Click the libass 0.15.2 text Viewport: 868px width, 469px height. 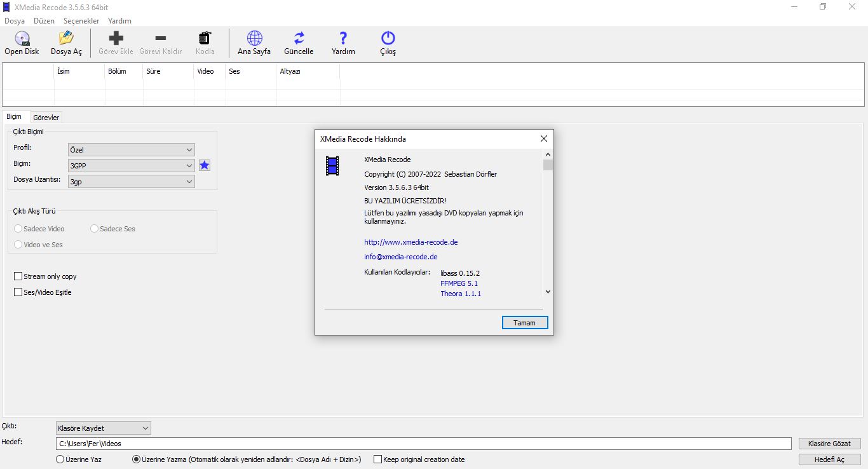[460, 273]
